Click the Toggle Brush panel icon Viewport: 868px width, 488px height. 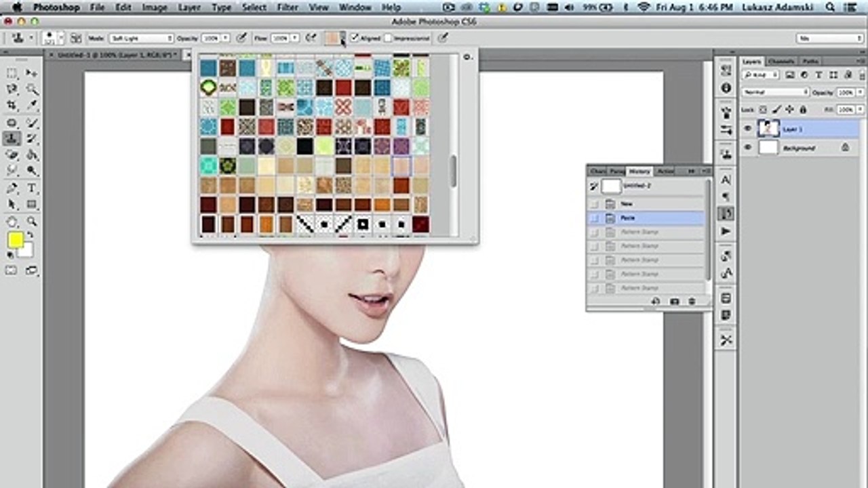click(75, 38)
